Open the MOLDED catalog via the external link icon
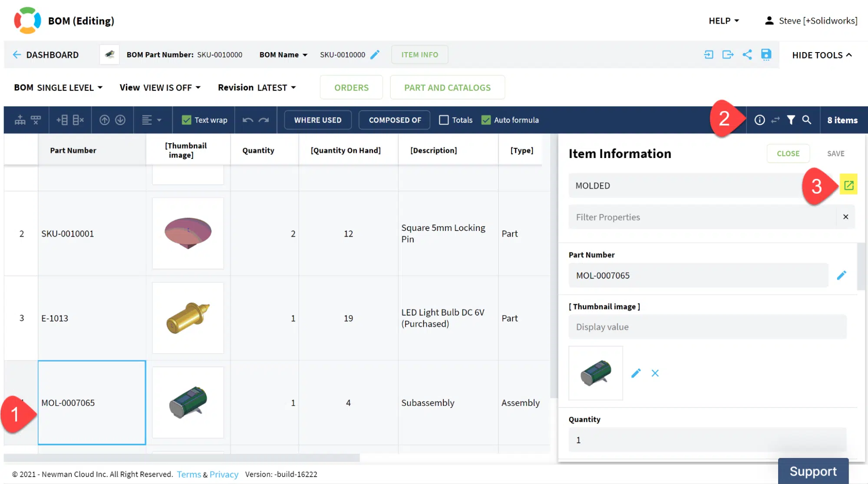Image resolution: width=868 pixels, height=484 pixels. (848, 185)
